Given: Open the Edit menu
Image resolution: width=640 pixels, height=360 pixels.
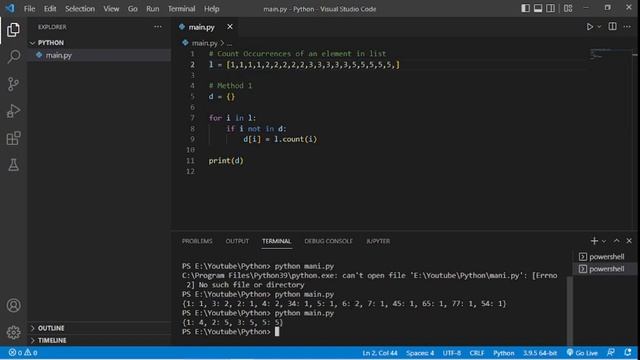Looking at the screenshot, I should pyautogui.click(x=50, y=9).
